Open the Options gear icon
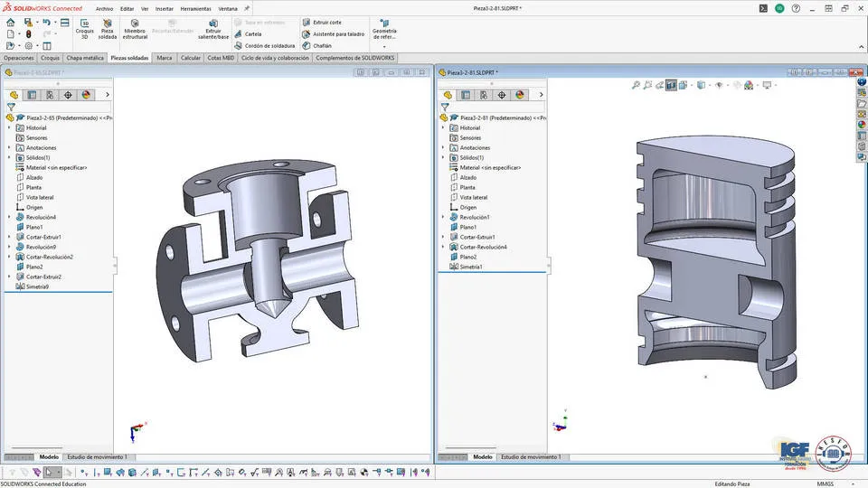This screenshot has width=868, height=488. [29, 46]
